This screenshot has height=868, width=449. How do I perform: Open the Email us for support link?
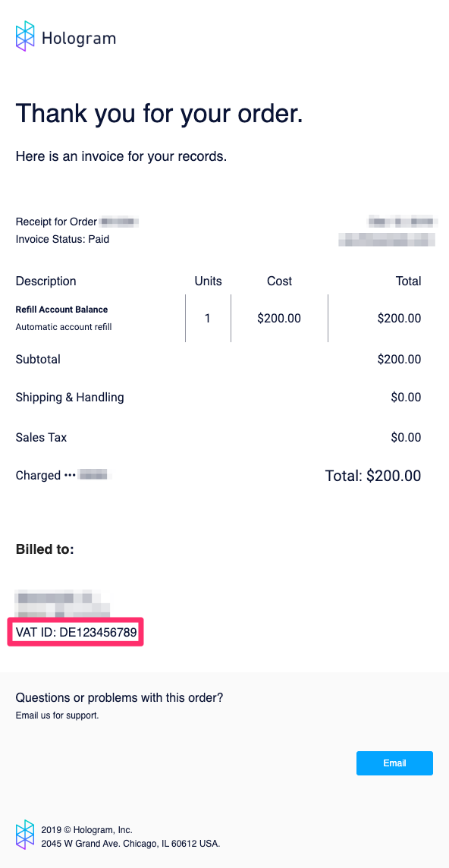pyautogui.click(x=57, y=715)
